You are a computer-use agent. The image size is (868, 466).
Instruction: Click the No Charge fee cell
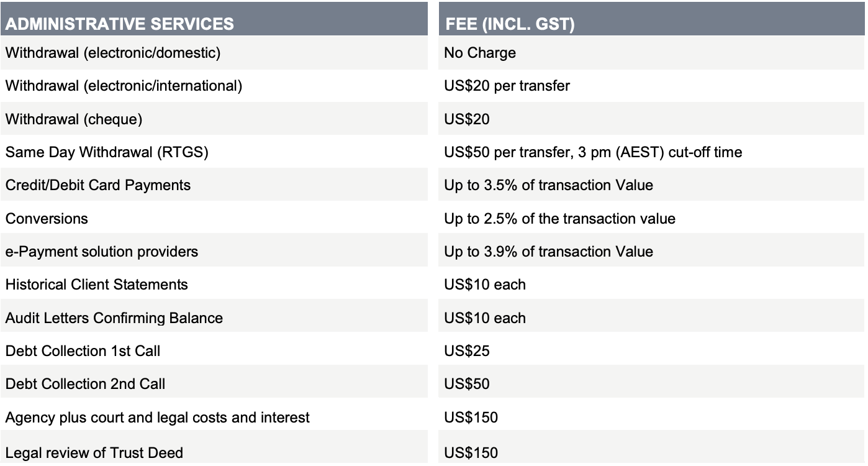point(480,53)
